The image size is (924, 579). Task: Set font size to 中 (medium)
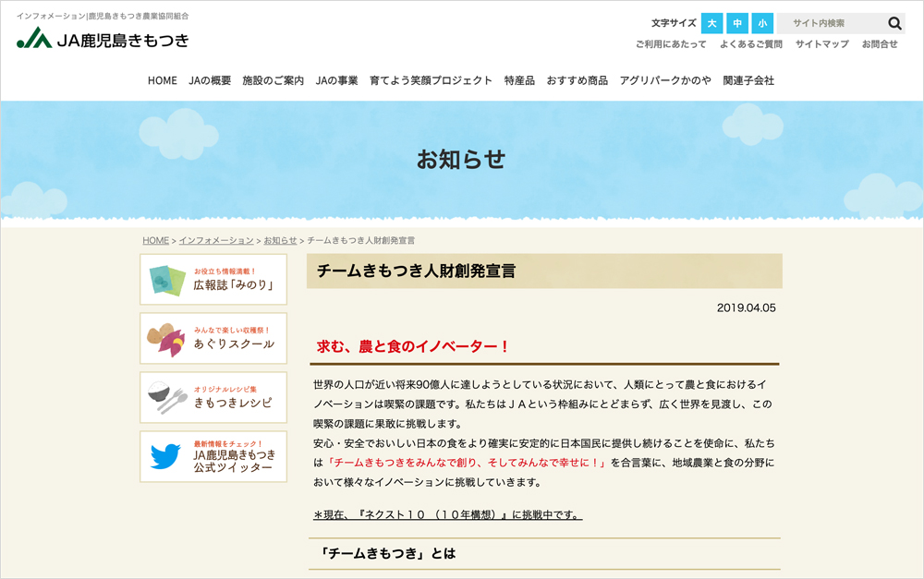737,23
